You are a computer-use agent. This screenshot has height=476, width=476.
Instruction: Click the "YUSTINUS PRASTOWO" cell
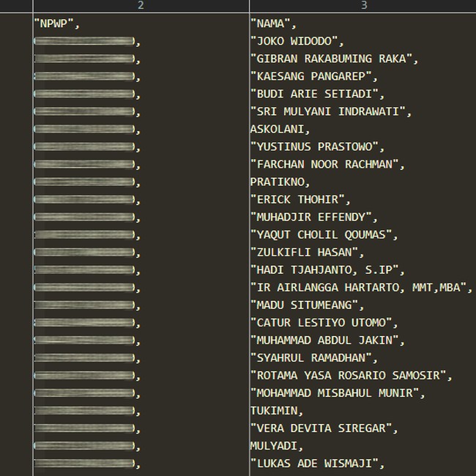[317, 146]
